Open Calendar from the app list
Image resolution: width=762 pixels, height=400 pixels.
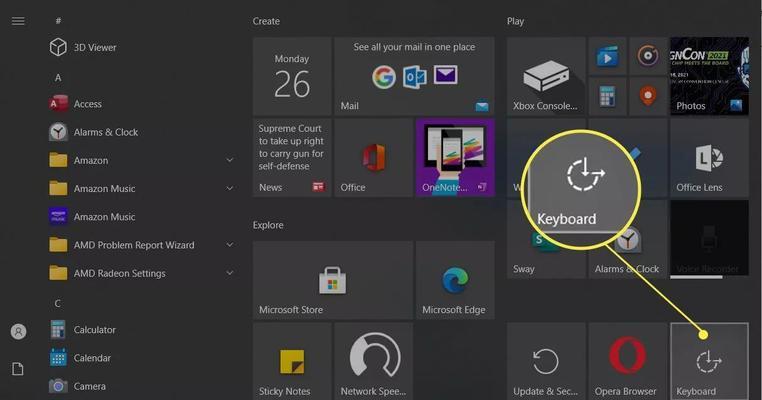click(x=141, y=358)
